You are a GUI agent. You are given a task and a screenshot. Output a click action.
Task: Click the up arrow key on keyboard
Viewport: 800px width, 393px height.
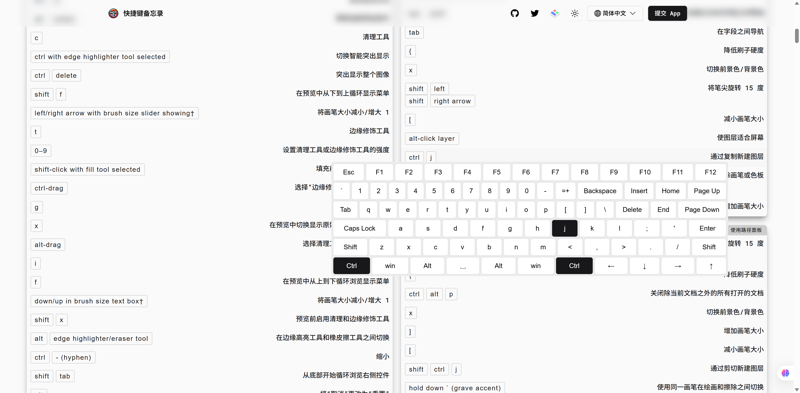[x=711, y=265]
